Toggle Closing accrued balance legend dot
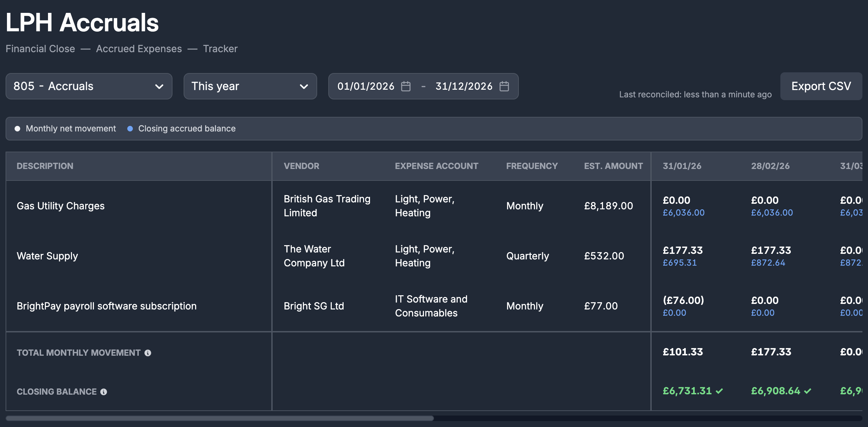The height and width of the screenshot is (427, 868). 130,129
